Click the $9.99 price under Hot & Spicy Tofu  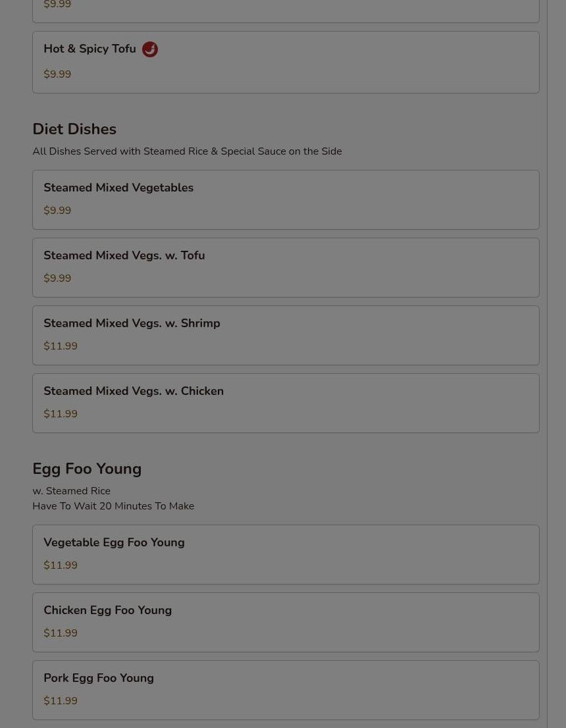(57, 74)
